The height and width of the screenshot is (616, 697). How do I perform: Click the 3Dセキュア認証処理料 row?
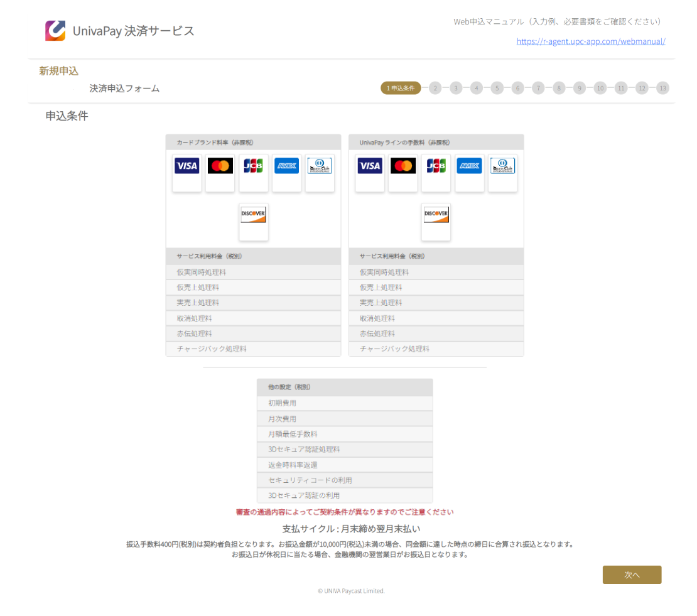pos(345,450)
